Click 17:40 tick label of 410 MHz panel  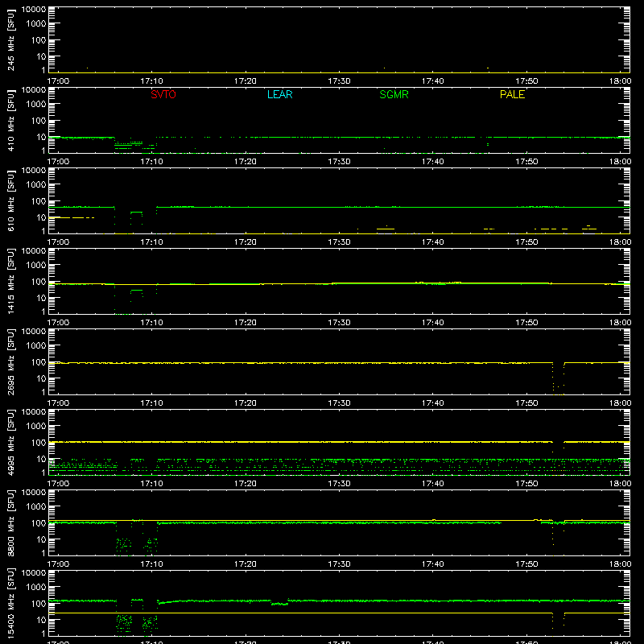[433, 162]
